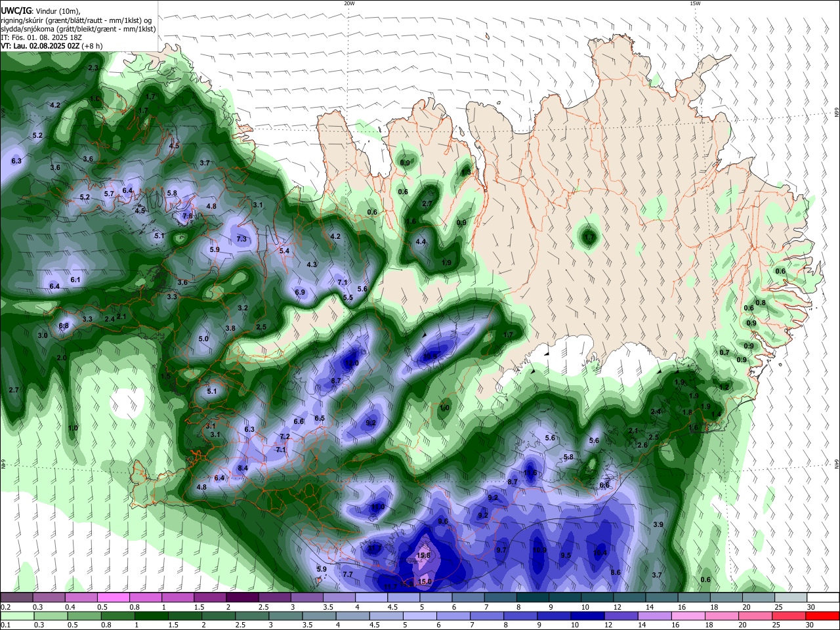Select the bright magenta 0.5 snow swatch
Image resolution: width=840 pixels, height=630 pixels.
tap(113, 598)
